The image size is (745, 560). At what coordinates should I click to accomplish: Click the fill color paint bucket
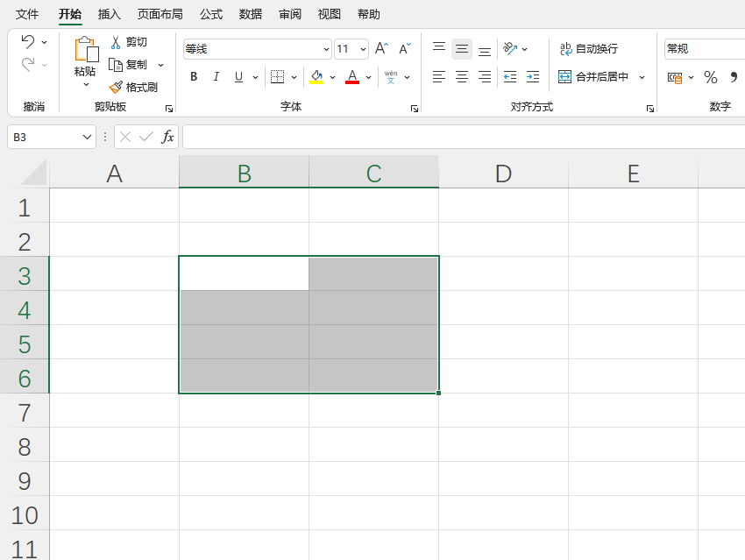(x=316, y=76)
